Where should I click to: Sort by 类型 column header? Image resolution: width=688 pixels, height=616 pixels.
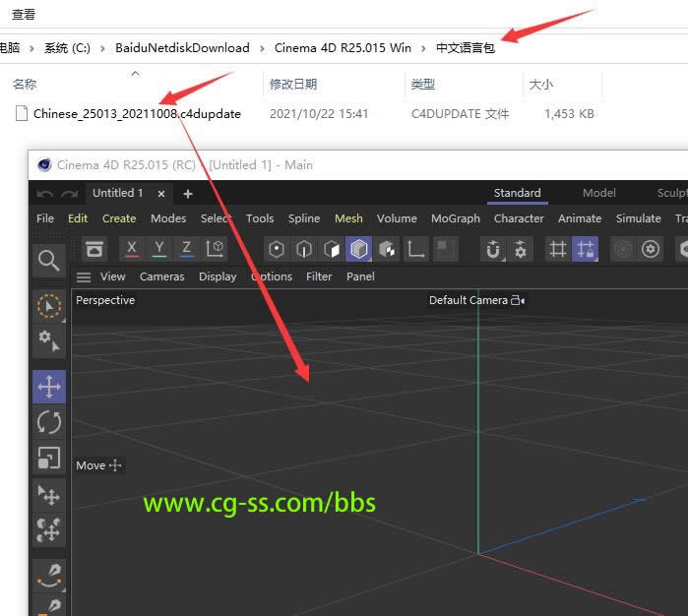tap(423, 84)
